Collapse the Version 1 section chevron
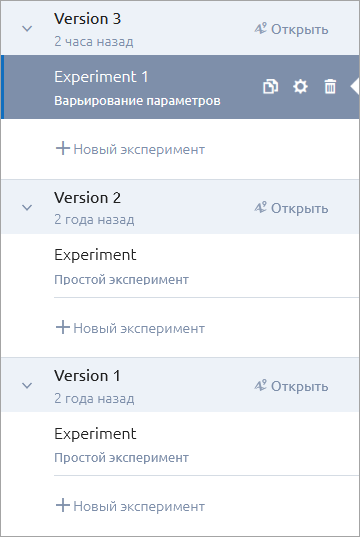 [x=27, y=386]
